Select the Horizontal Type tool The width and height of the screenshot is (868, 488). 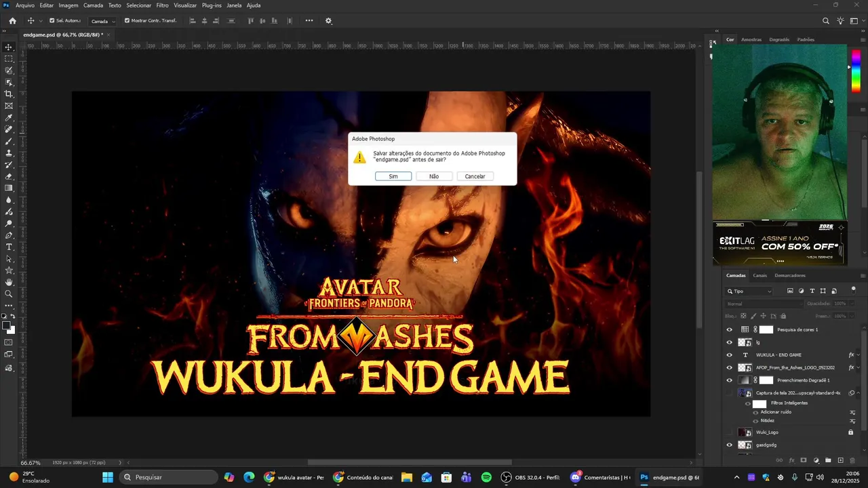[9, 247]
